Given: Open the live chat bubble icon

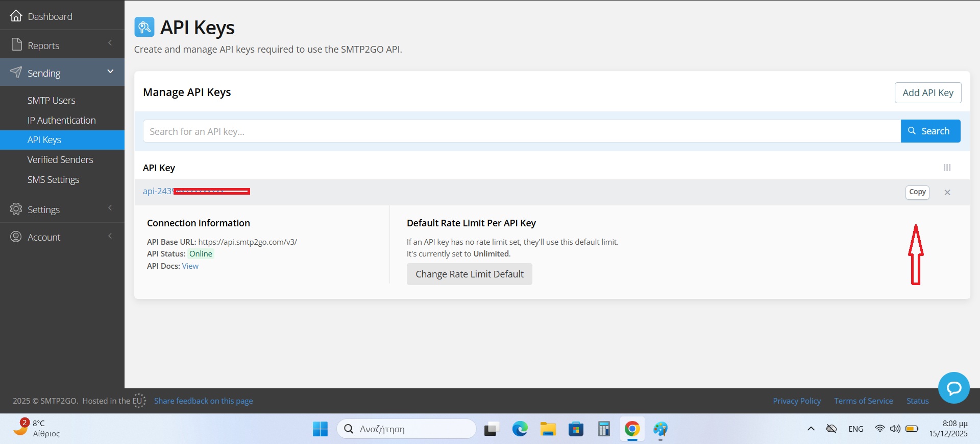Looking at the screenshot, I should [x=953, y=388].
